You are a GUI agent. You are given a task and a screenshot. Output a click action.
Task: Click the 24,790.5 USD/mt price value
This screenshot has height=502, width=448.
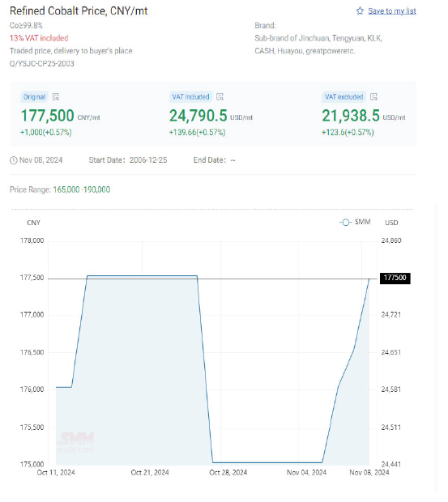pos(211,116)
